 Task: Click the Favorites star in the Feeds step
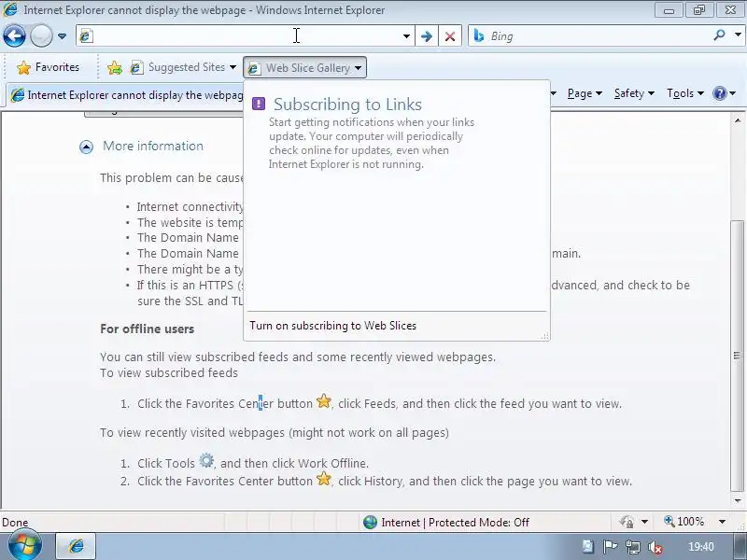323,401
